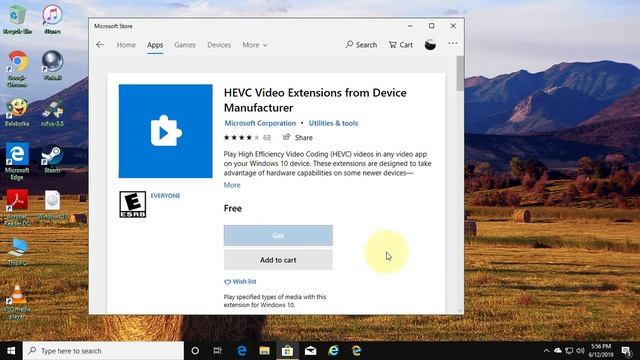This screenshot has height=360, width=640.
Task: Click the taskbar search box
Action: [x=103, y=351]
